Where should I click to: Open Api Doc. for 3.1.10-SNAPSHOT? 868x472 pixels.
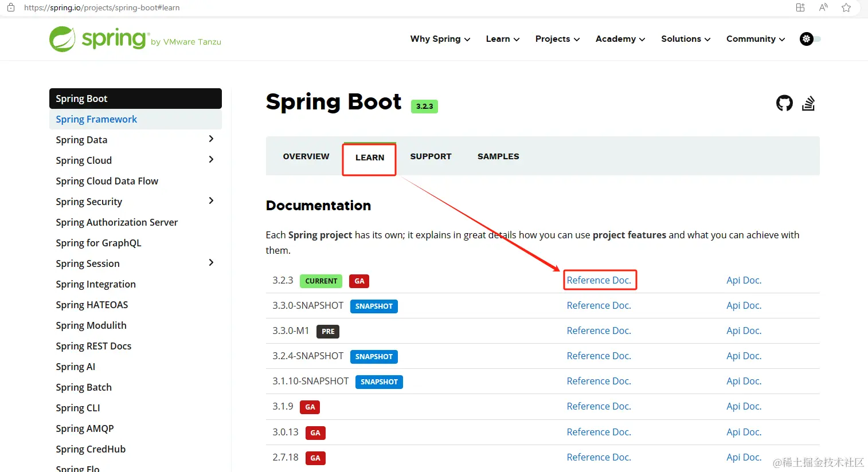(744, 381)
